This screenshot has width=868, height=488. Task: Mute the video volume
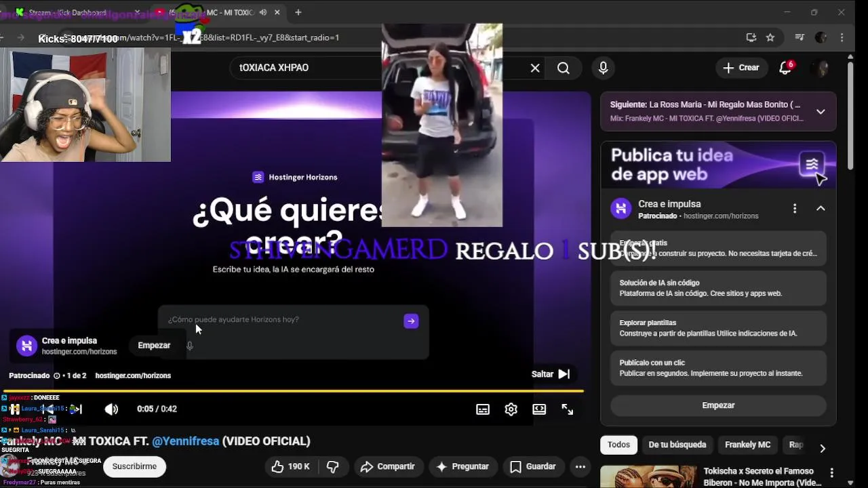[x=111, y=409]
